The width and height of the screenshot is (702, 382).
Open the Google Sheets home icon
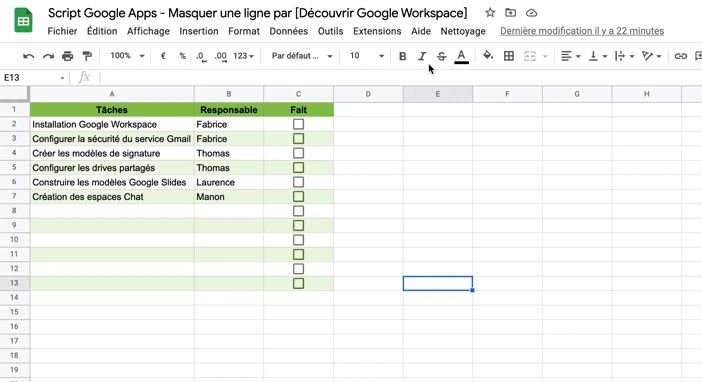point(23,20)
